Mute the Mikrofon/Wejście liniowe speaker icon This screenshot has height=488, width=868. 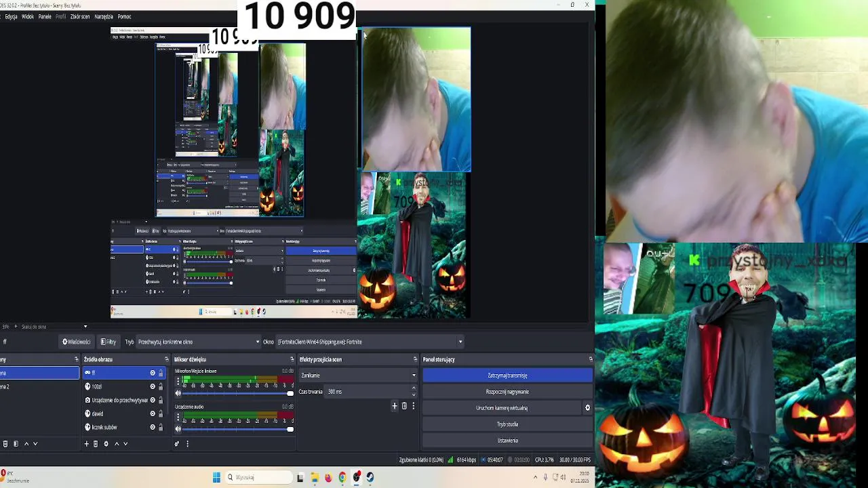(178, 393)
